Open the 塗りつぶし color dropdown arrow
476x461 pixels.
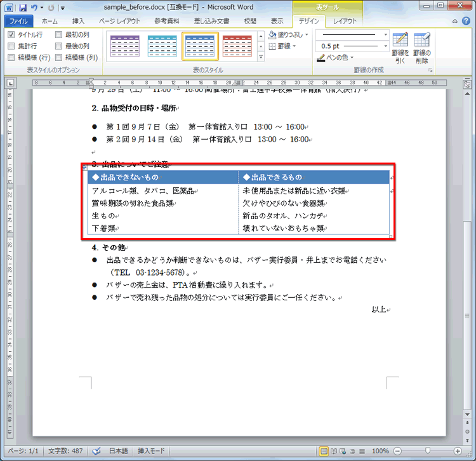[x=307, y=35]
